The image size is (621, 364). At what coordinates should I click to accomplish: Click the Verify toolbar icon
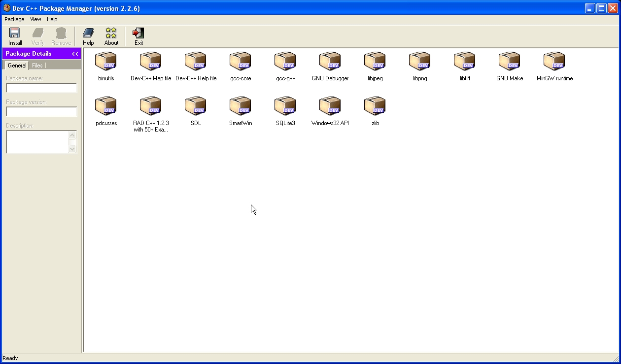[38, 36]
